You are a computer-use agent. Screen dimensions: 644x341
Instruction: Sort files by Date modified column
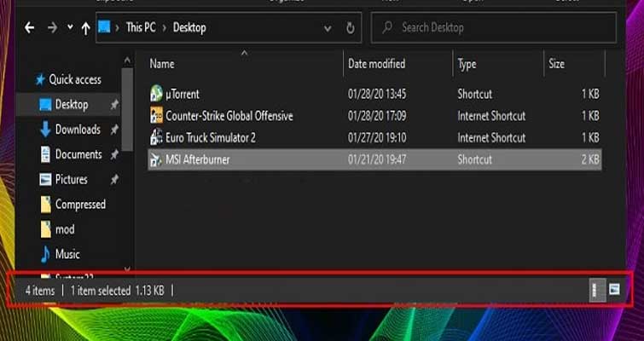(x=376, y=64)
